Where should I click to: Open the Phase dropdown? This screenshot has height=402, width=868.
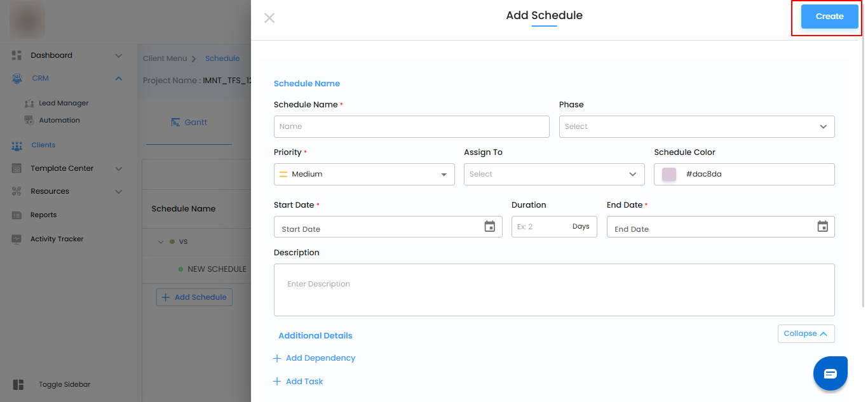coord(696,126)
